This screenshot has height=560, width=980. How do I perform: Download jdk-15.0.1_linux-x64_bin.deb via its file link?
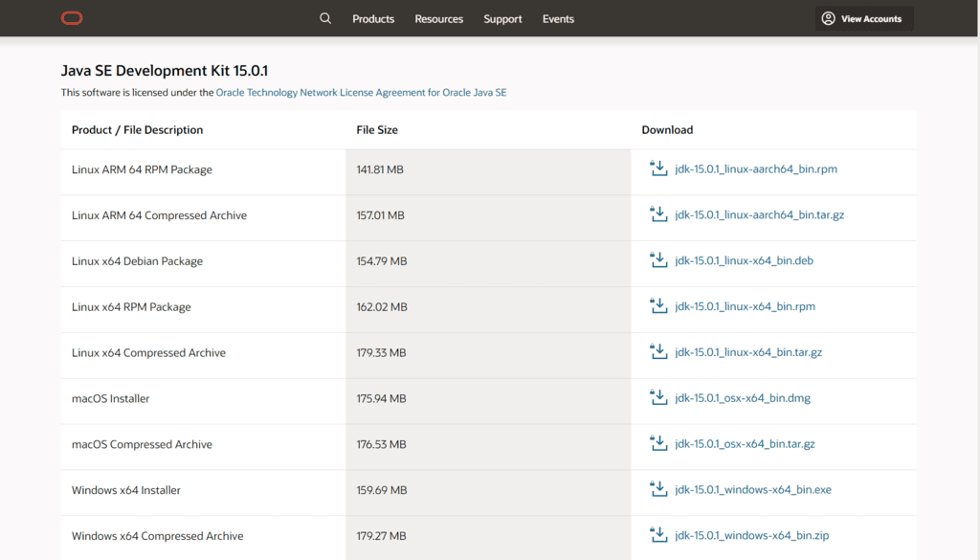click(x=742, y=259)
